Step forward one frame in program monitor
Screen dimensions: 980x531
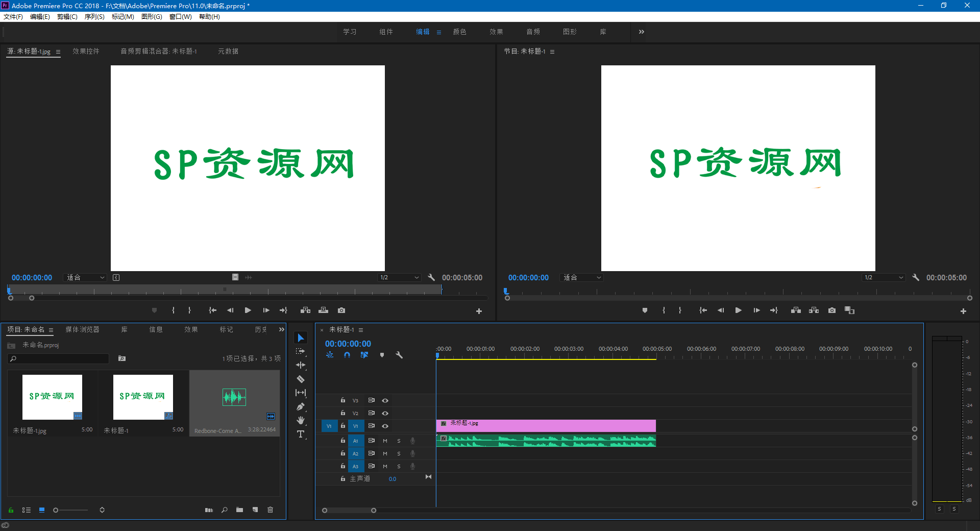(x=756, y=310)
